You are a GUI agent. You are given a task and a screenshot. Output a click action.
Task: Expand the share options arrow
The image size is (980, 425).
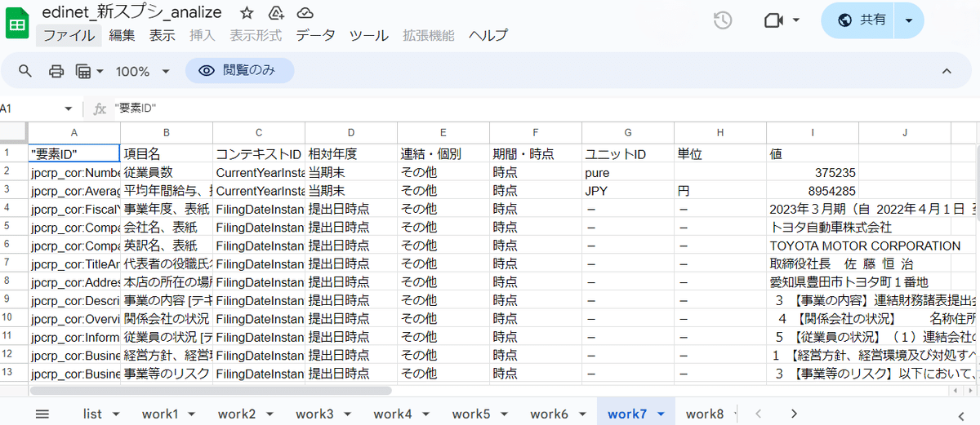(x=909, y=20)
